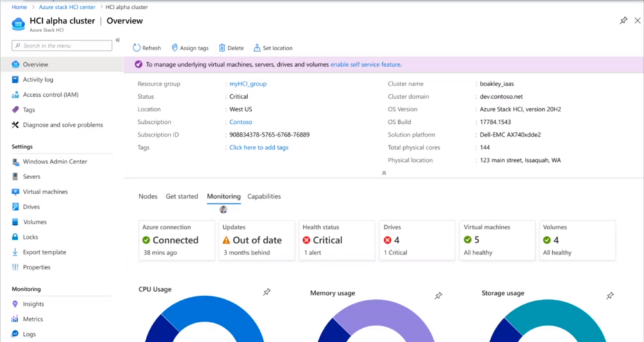The height and width of the screenshot is (342, 644).
Task: Click the solution platform Dell-EMC AX740xdde2
Action: pyautogui.click(x=510, y=135)
